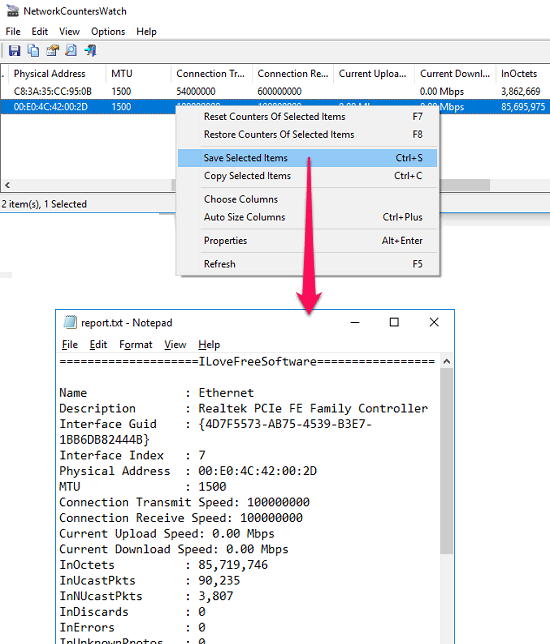Click the Connection Receive Speed: 100000000 line
The image size is (550, 644).
(x=181, y=518)
